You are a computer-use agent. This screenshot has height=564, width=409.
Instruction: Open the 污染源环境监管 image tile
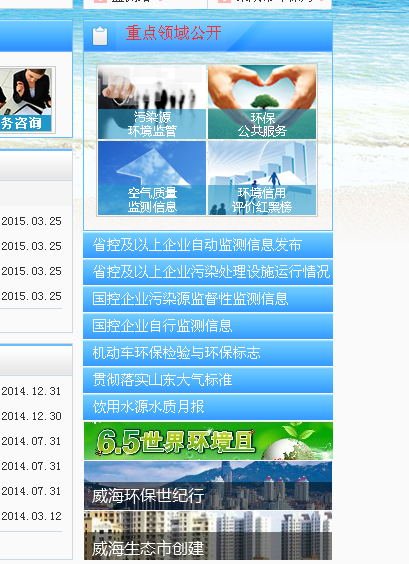(152, 102)
